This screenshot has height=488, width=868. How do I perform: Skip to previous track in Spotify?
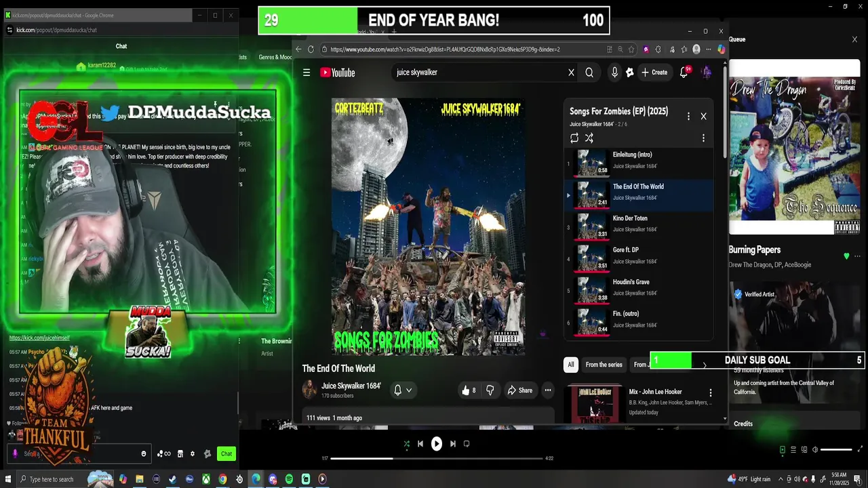pyautogui.click(x=420, y=444)
